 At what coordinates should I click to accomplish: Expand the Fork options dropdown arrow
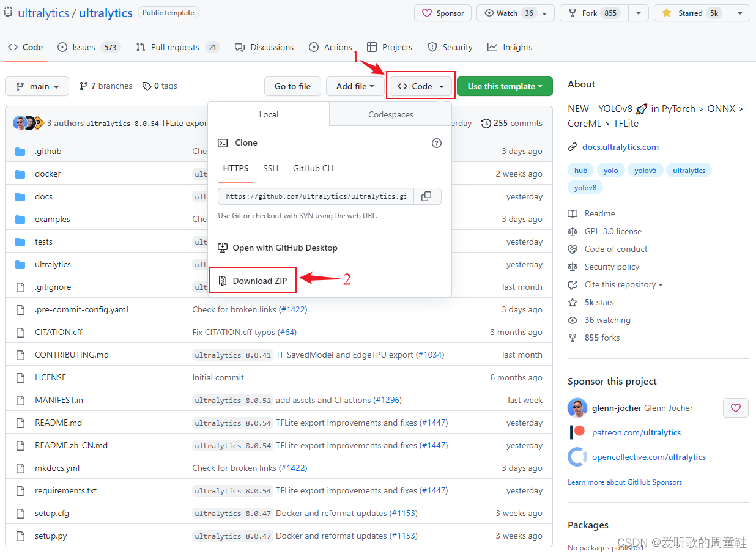pyautogui.click(x=639, y=13)
